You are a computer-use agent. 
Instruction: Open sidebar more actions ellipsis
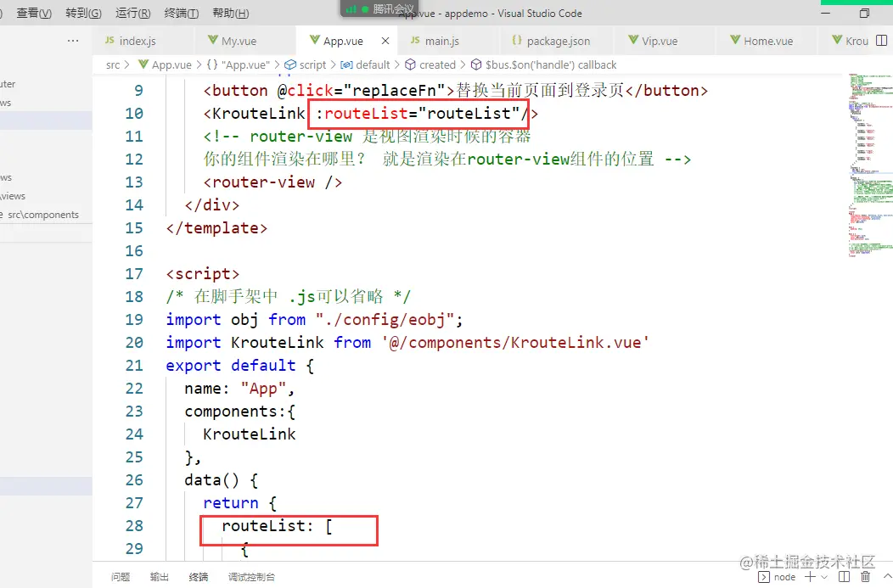point(73,41)
